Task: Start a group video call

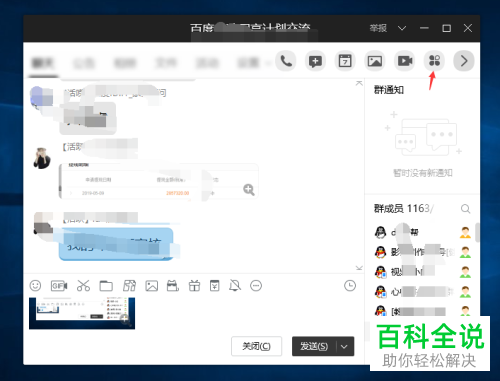Action: click(x=405, y=61)
